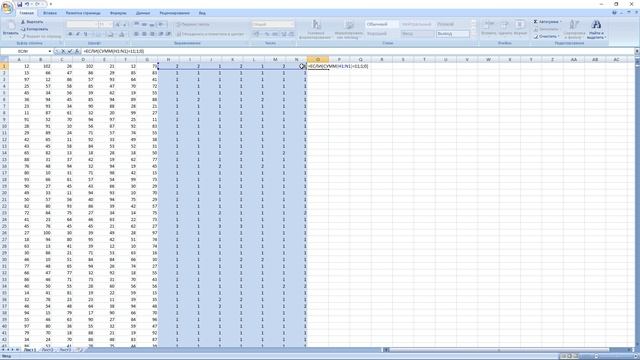This screenshot has height=360, width=640.
Task: Open the round Office button menu
Action: click(7, 7)
